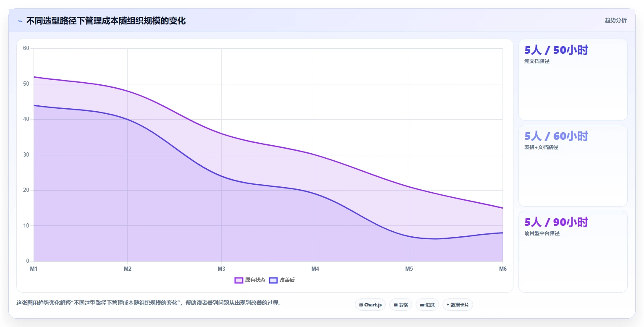
Task: Click the 表格+文档路径 caption
Action: (x=541, y=147)
